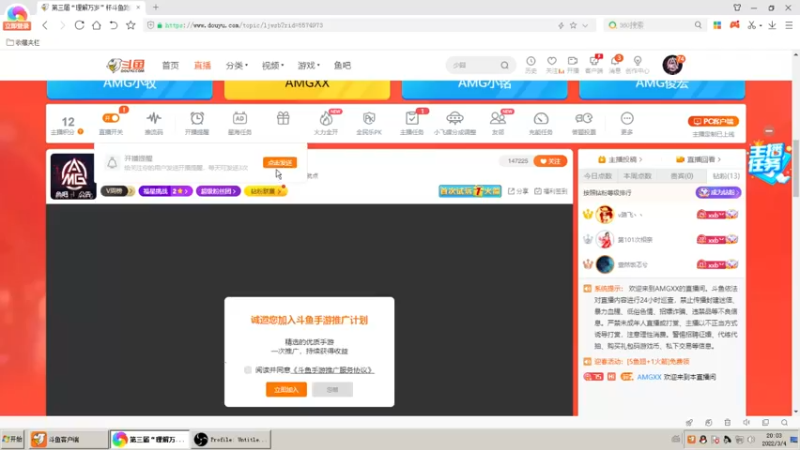The height and width of the screenshot is (450, 800).
Task: Open the 斗鱼客户端 taskbar item
Action: [69, 439]
